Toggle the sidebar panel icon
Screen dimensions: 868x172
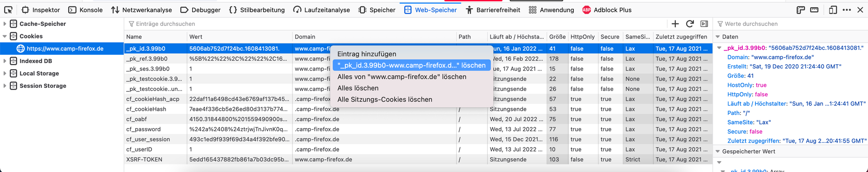[704, 24]
